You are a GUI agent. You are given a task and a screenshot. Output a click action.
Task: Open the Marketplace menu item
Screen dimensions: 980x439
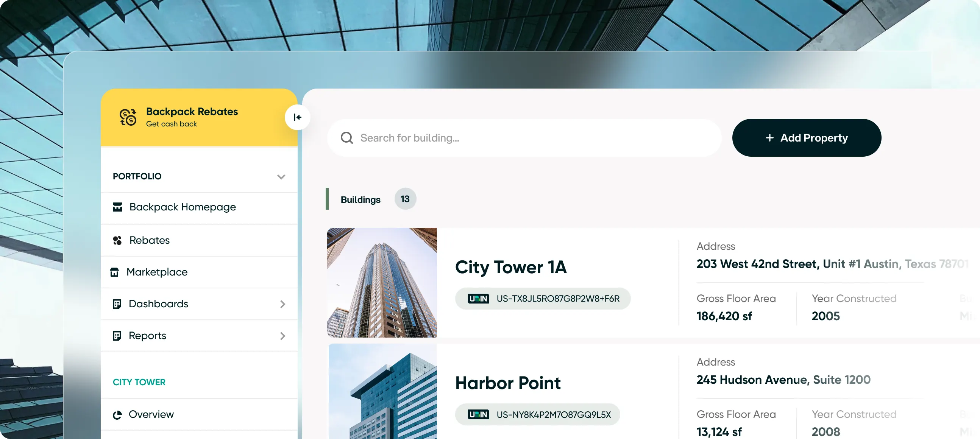[x=199, y=272]
